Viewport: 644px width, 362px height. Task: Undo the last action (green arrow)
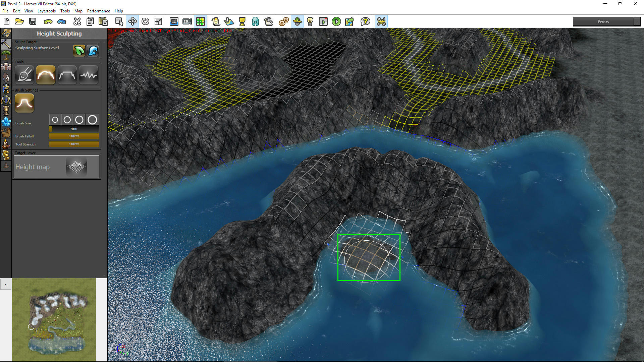pyautogui.click(x=48, y=22)
